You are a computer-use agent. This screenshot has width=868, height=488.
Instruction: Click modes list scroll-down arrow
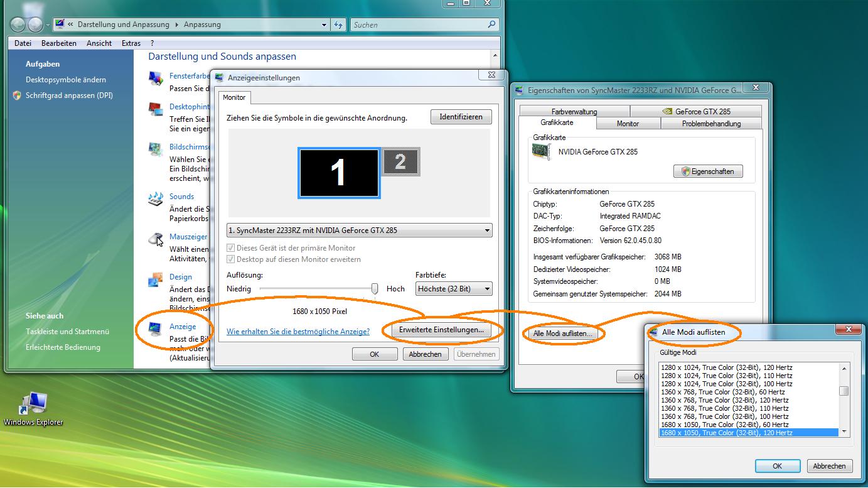click(844, 431)
